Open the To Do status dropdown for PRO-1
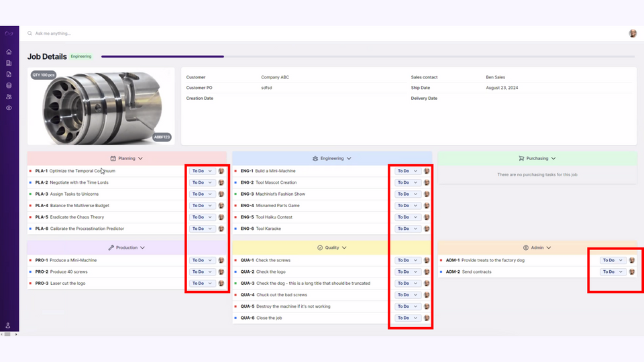The width and height of the screenshot is (644, 362). (x=202, y=260)
